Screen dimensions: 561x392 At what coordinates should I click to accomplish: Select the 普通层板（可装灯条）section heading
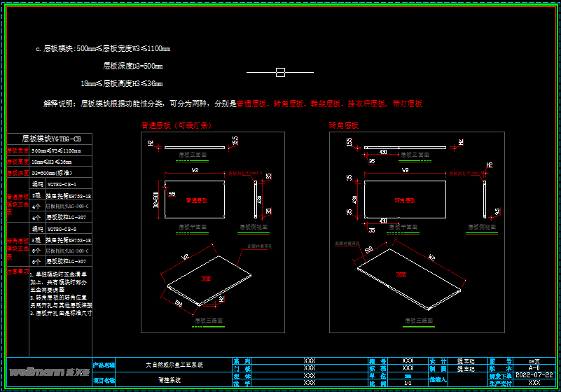click(x=176, y=126)
